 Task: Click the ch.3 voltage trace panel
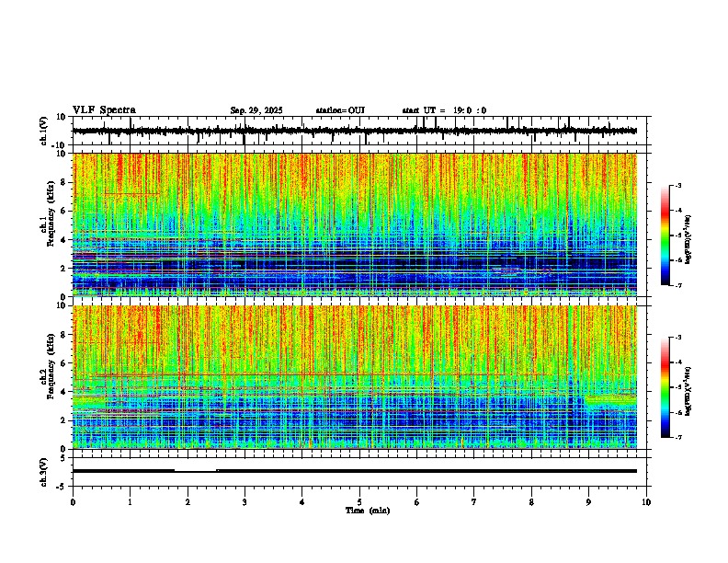(361, 472)
